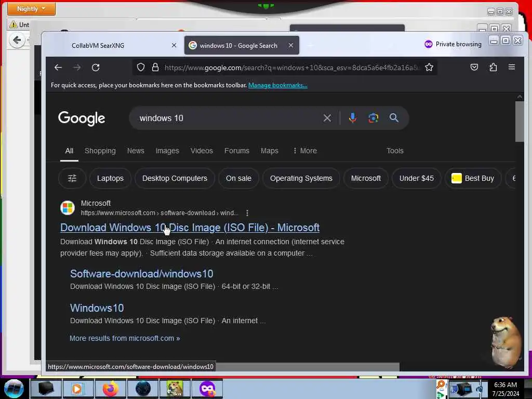This screenshot has height=399, width=532.
Task: Open the Firefox hamburger menu
Action: tap(512, 67)
